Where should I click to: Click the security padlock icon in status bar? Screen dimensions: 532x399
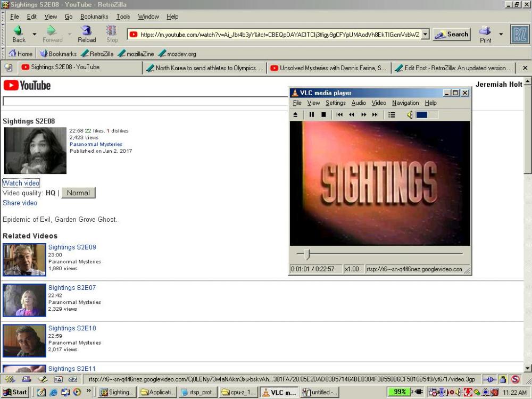tap(503, 379)
